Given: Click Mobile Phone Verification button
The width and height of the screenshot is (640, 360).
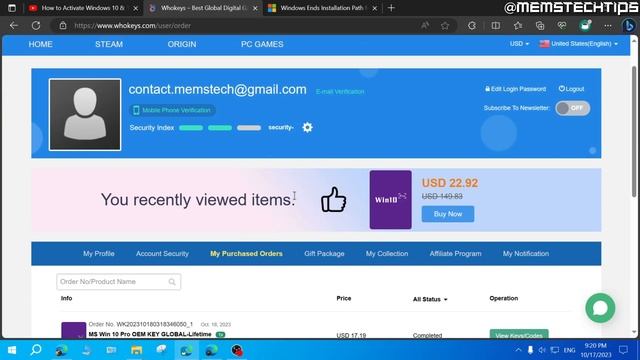Looking at the screenshot, I should (x=172, y=110).
